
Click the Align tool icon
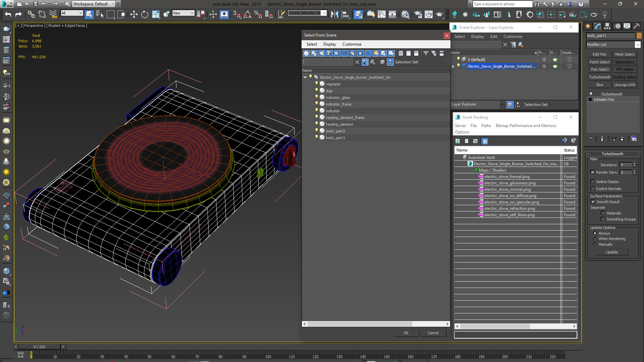(345, 14)
